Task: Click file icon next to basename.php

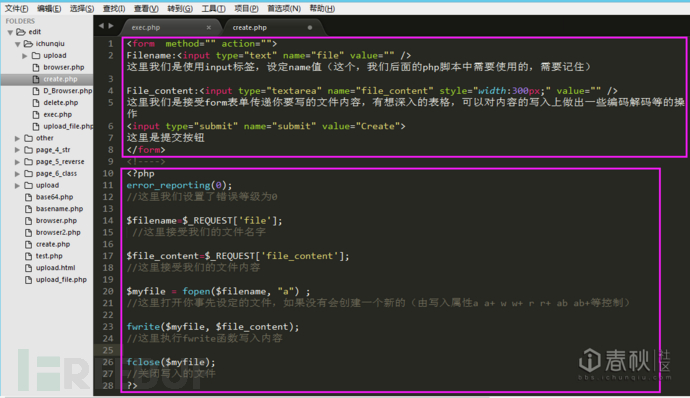Action: click(x=29, y=209)
